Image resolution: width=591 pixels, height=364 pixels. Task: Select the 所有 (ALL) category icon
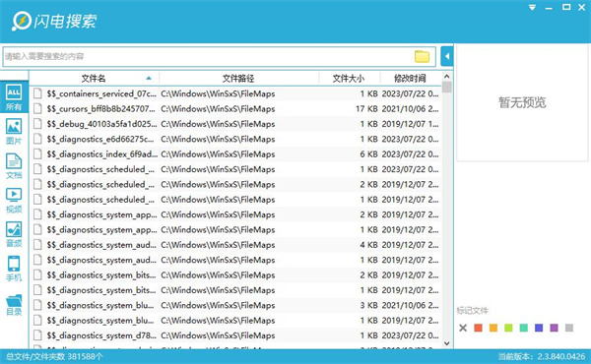click(14, 96)
